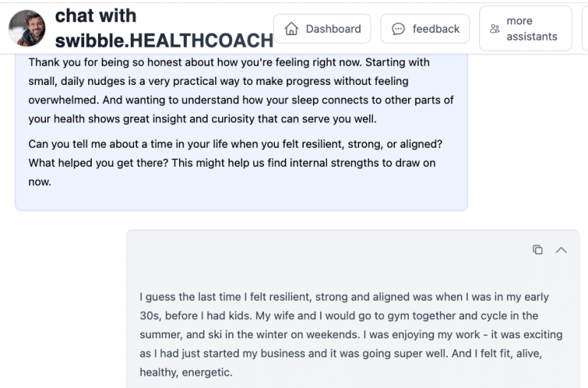Open the Dashboard
This screenshot has height=388, width=588.
point(322,29)
